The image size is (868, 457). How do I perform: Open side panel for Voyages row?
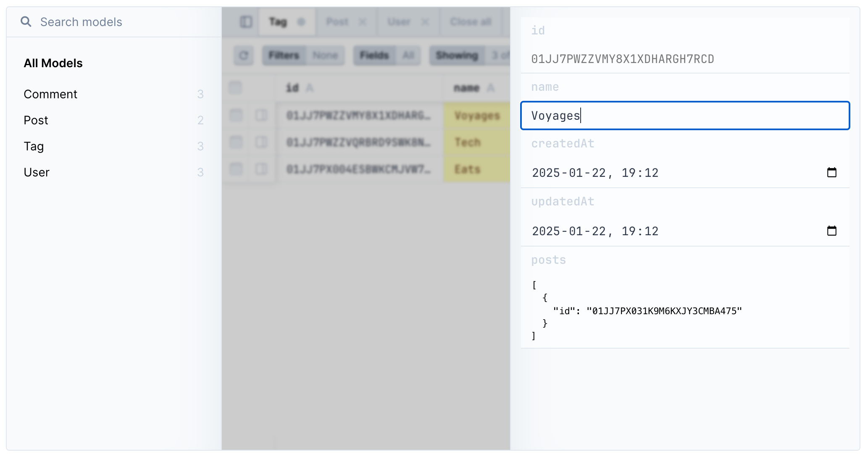pos(261,115)
